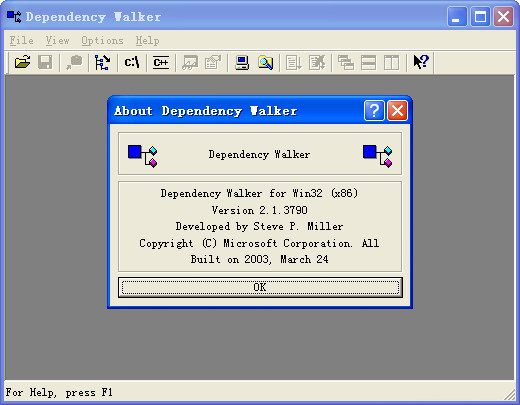
Task: Click the Save floppy disk icon
Action: [x=45, y=62]
